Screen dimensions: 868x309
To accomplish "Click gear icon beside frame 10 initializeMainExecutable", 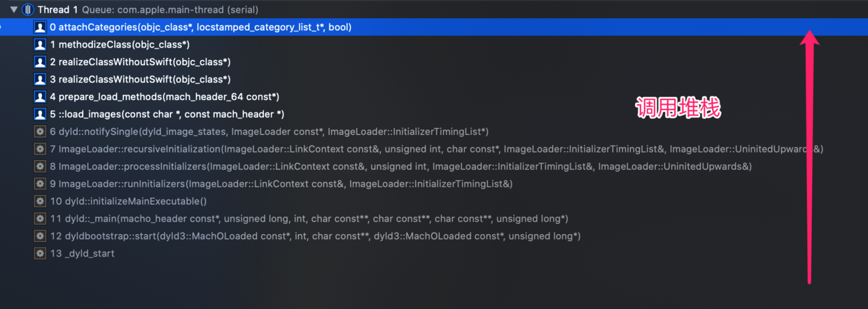I will [41, 201].
